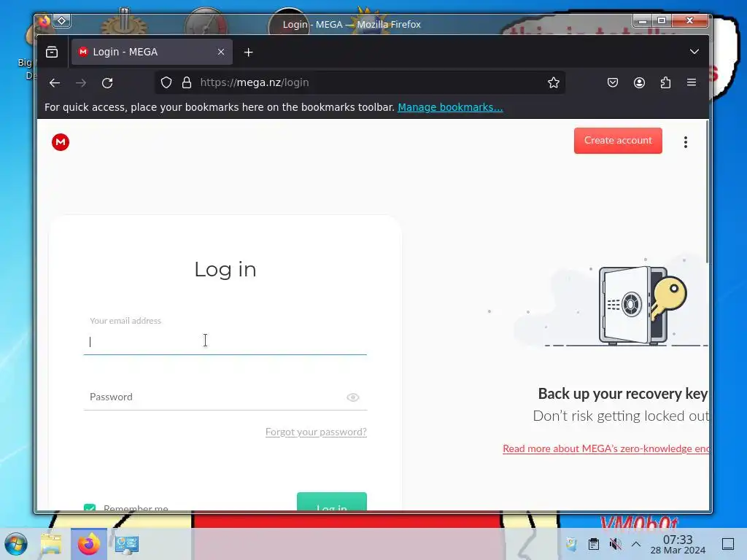Maximize the Firefox window
The image size is (747, 560).
[662, 20]
